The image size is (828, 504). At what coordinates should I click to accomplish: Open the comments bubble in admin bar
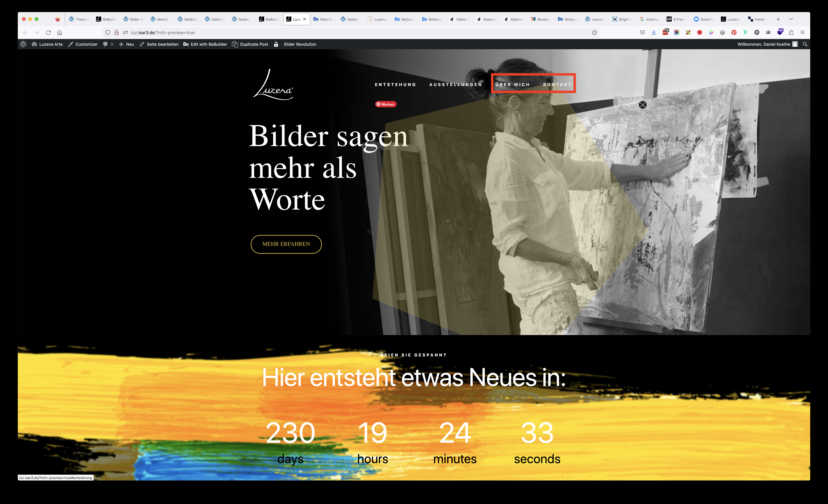tap(108, 44)
